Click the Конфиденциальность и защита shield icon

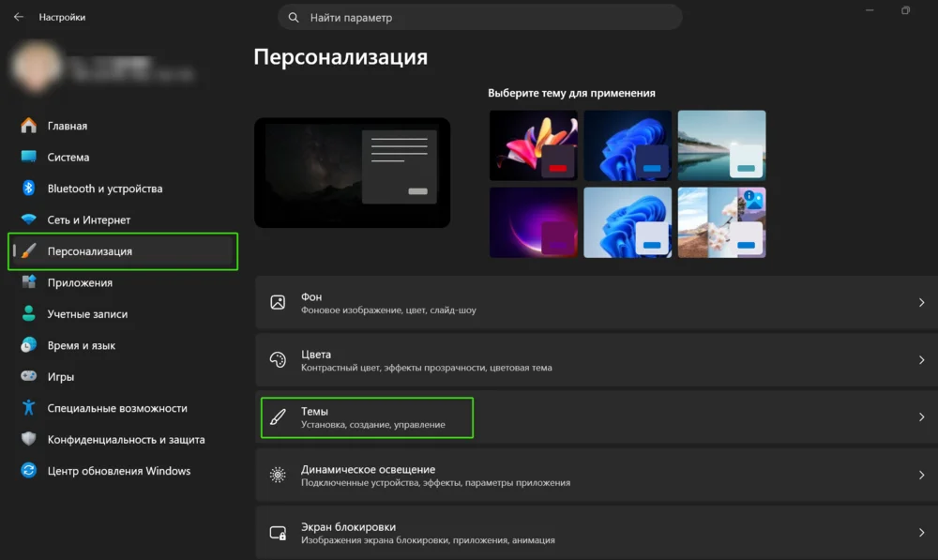28,439
